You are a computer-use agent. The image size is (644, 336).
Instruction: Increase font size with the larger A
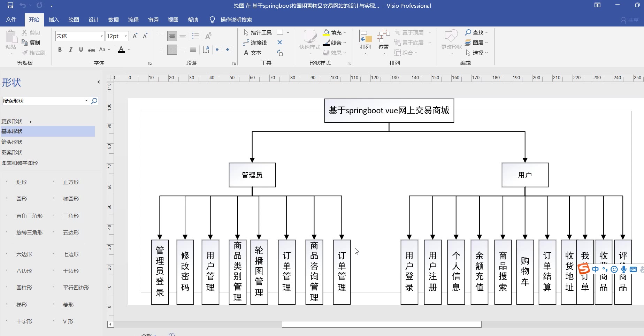pos(135,36)
